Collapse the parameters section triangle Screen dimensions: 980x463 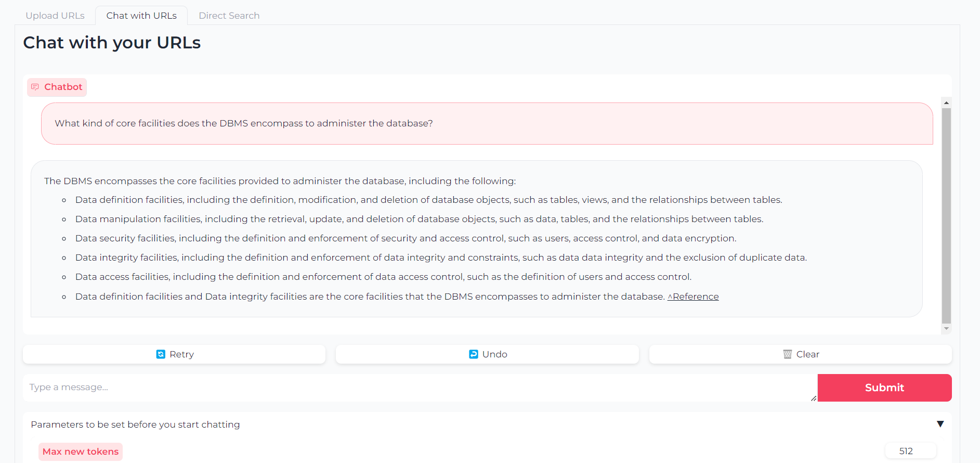pyautogui.click(x=940, y=424)
